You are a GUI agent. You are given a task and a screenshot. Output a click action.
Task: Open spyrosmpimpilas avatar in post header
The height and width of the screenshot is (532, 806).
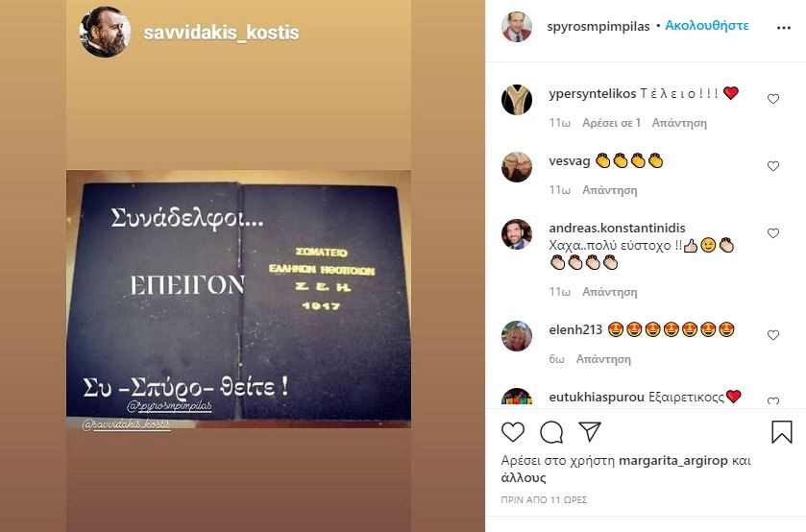[x=517, y=27]
